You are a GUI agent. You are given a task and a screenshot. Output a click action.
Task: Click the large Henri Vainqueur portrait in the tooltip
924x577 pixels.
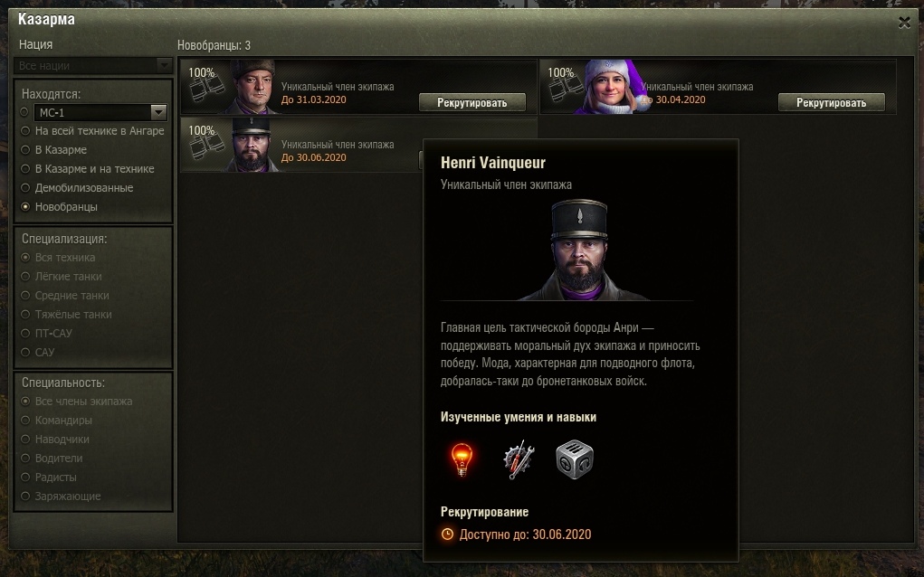tap(580, 251)
